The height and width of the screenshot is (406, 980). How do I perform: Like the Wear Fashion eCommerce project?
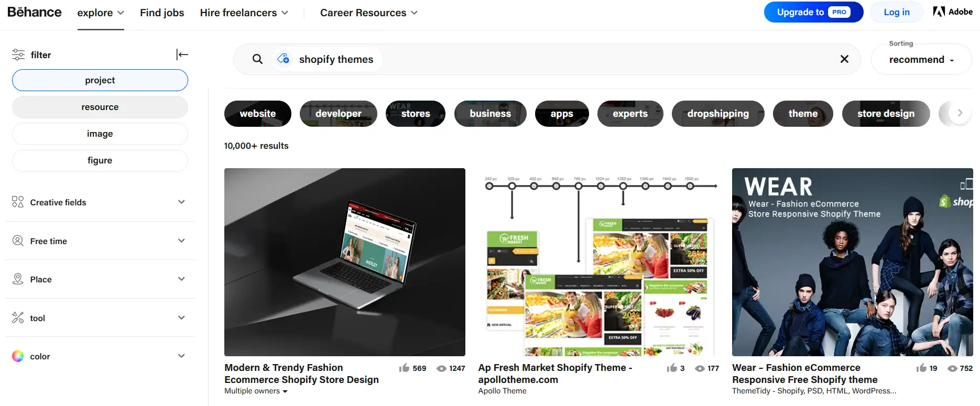pyautogui.click(x=921, y=368)
